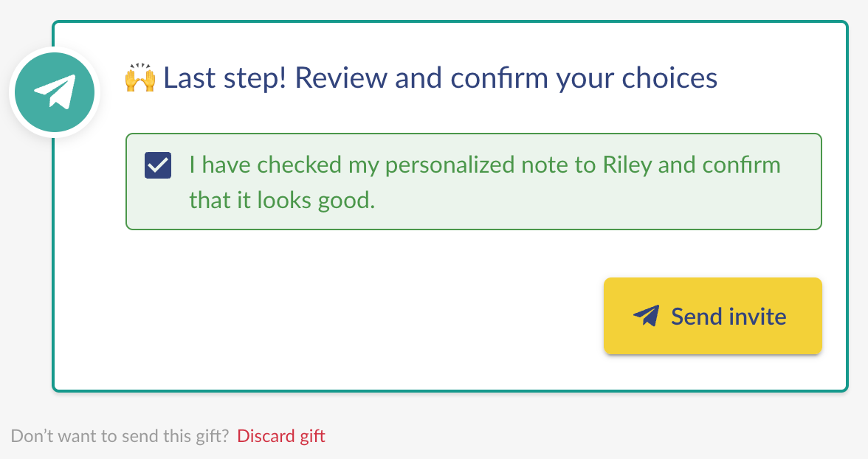Uncheck the personalized note confirmation checkbox
This screenshot has width=868, height=459.
(158, 165)
